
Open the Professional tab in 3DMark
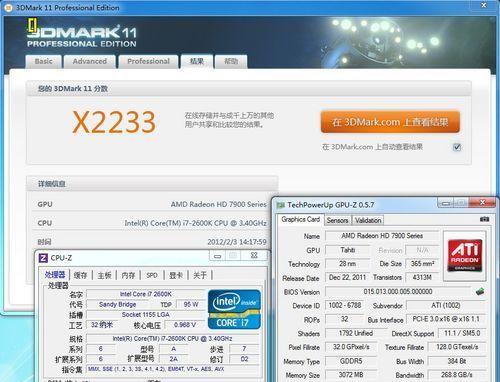tap(148, 61)
